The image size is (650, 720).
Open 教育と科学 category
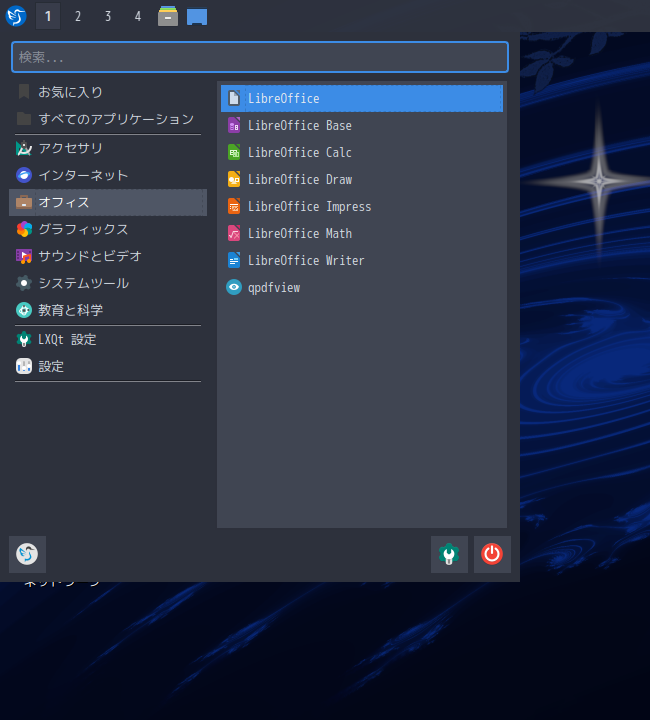coord(108,310)
